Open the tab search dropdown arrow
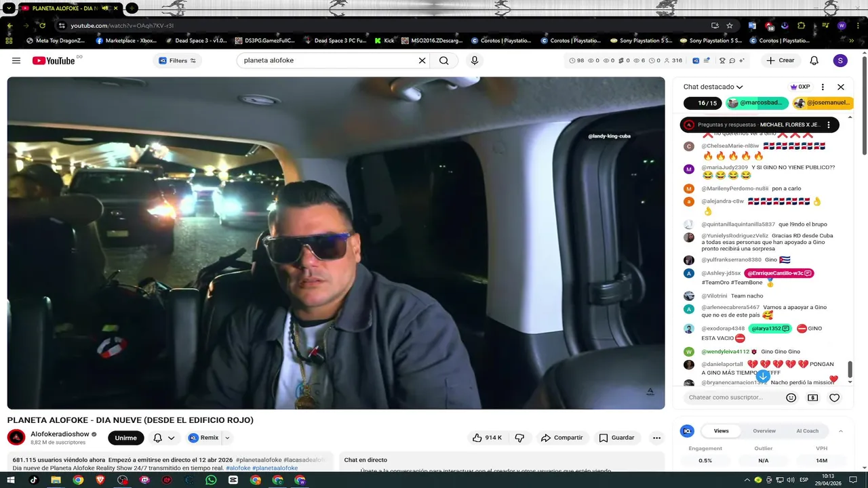868x488 pixels. pos(9,8)
